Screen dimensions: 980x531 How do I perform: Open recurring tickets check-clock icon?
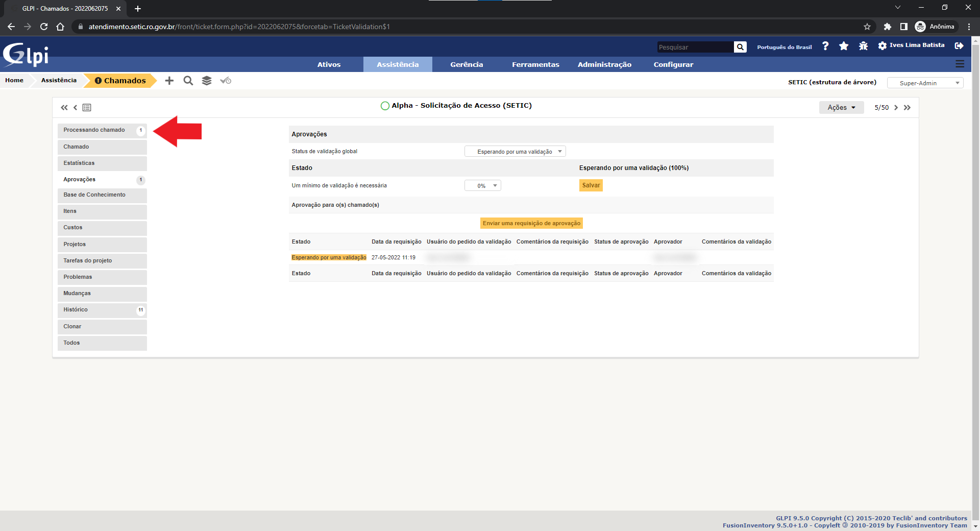click(x=226, y=81)
